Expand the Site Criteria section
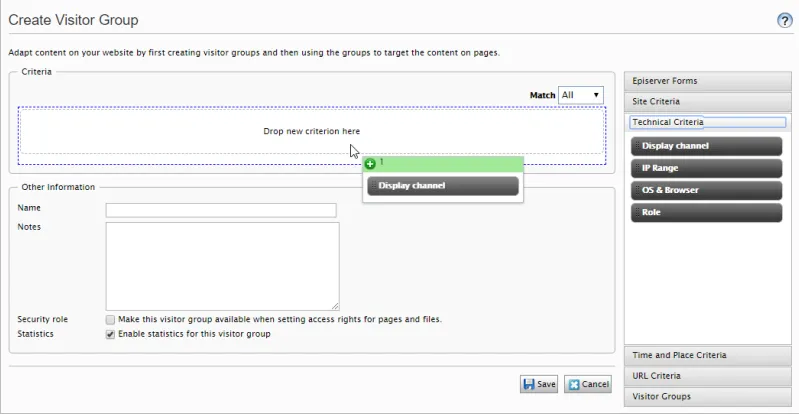The height and width of the screenshot is (414, 799). 708,101
